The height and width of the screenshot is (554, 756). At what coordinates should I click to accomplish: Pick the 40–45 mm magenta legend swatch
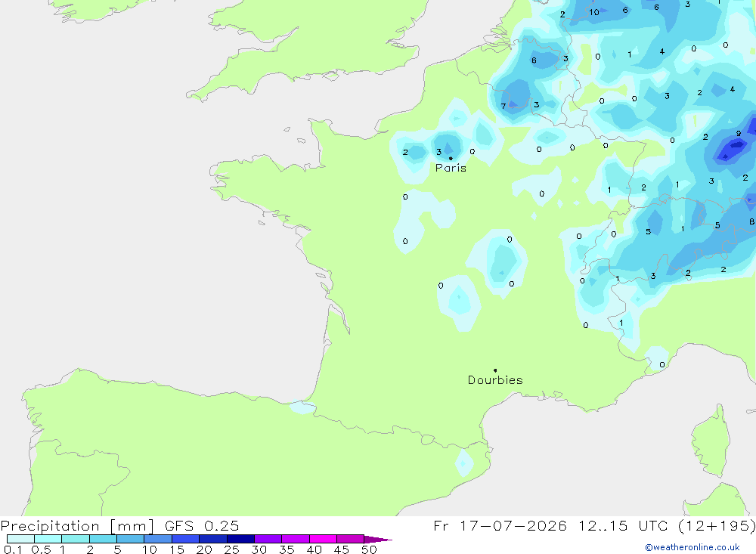323,539
